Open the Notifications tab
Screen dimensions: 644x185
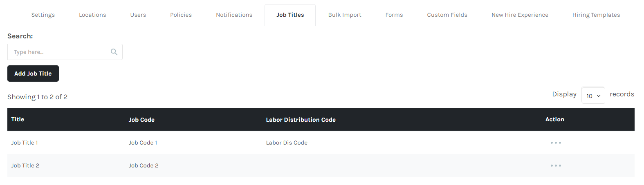click(x=234, y=15)
